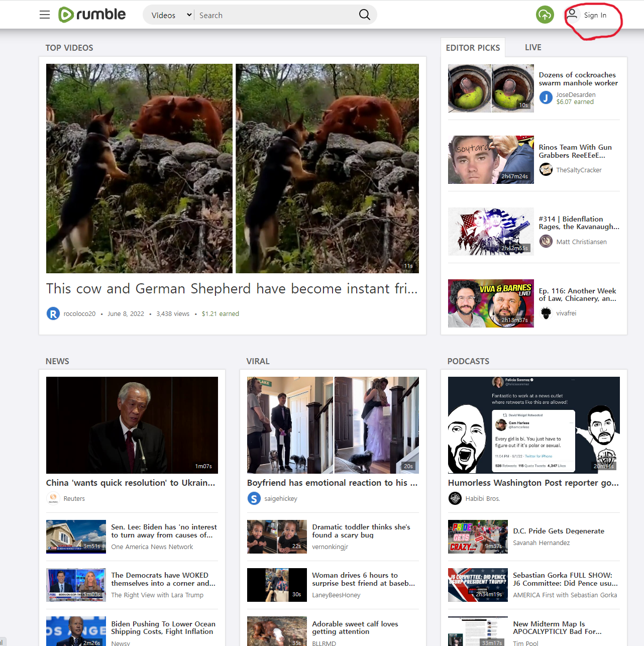This screenshot has width=644, height=646.
Task: Open 'Biden Pushing To Lower Ocean Shipping Costs'
Action: [163, 628]
